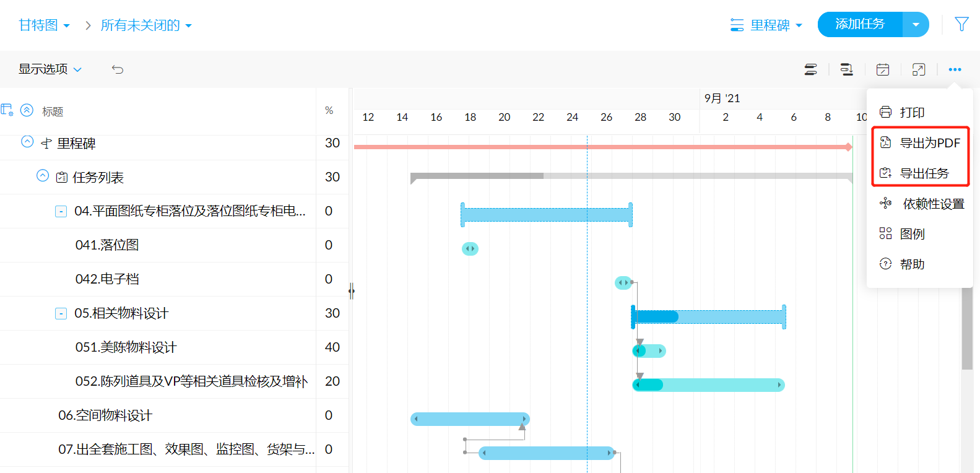Image resolution: width=980 pixels, height=473 pixels.
Task: Click the undo arrow icon
Action: coord(118,69)
